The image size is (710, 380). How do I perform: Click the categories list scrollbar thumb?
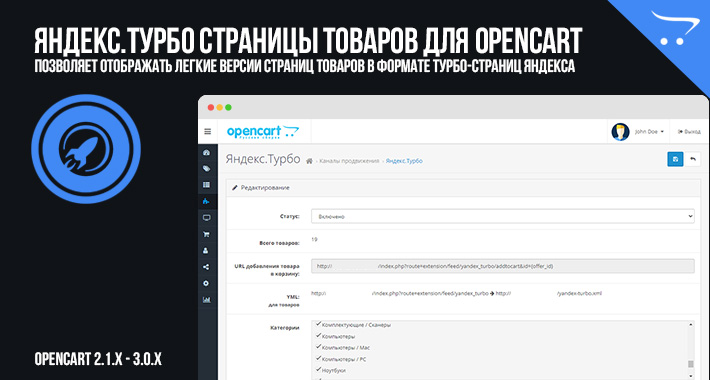(x=691, y=364)
